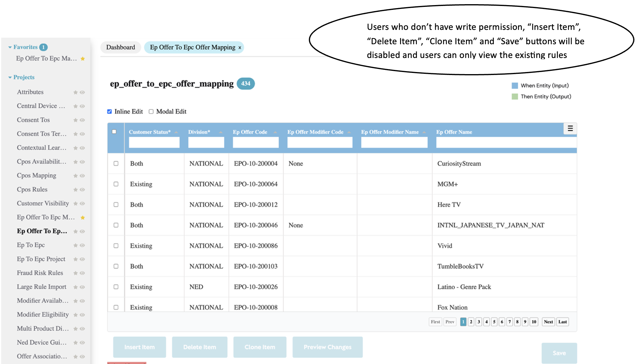The width and height of the screenshot is (635, 364).
Task: Click the Insert Item button
Action: coord(139,347)
